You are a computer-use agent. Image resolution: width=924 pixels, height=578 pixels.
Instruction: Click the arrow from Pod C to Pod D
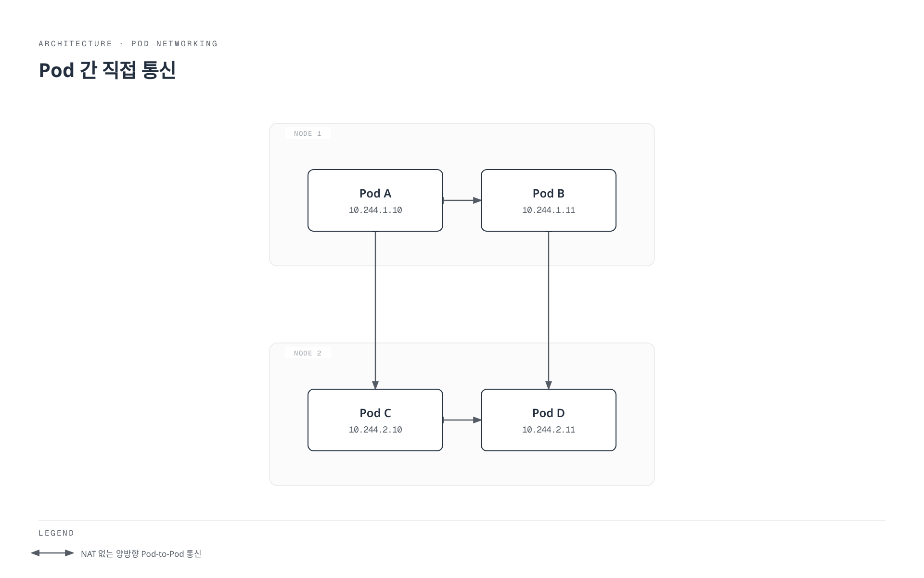tap(462, 420)
